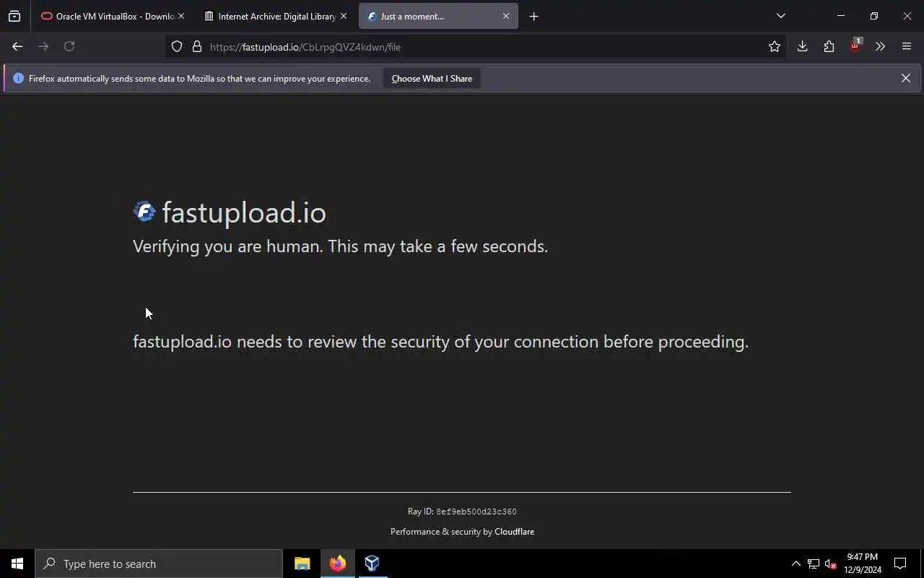Open the Windows Start menu
The image size is (924, 578).
click(17, 564)
